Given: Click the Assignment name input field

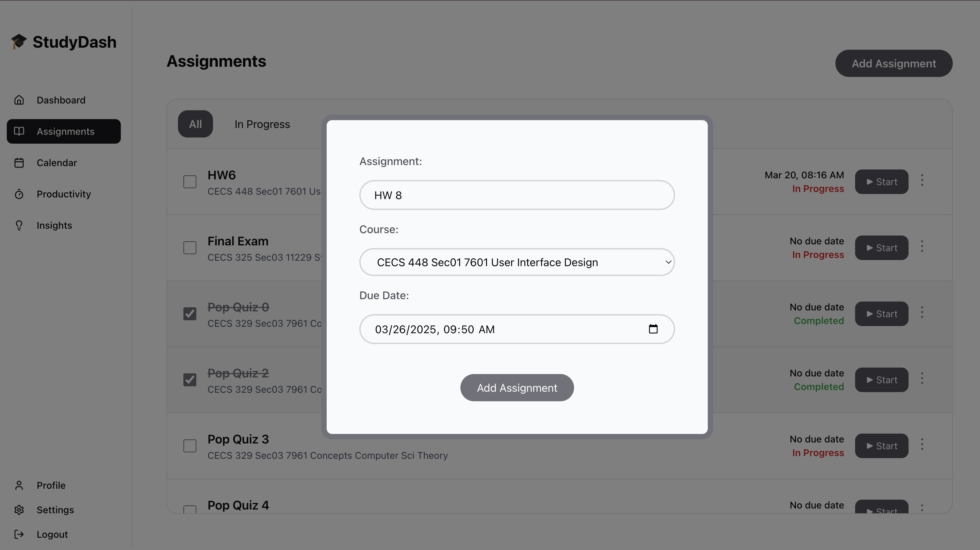Looking at the screenshot, I should 517,195.
